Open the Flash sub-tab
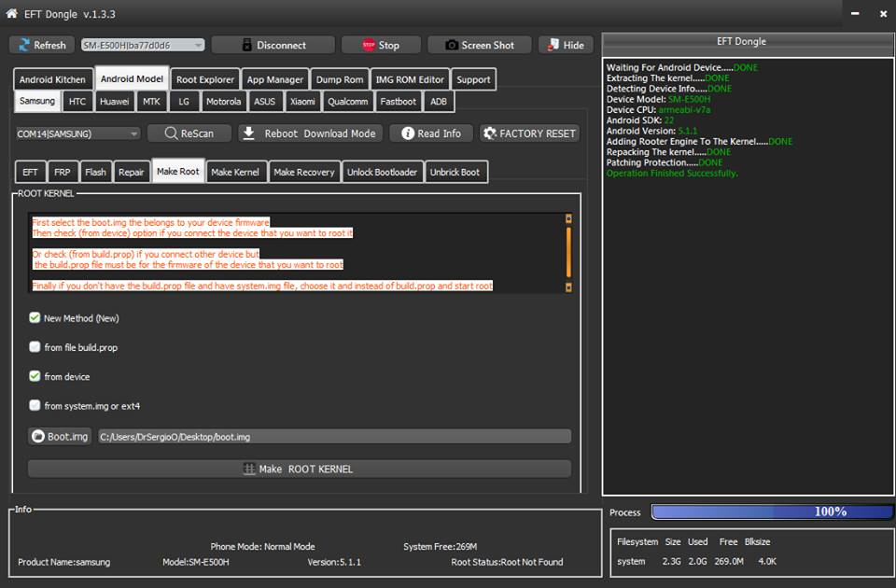896x588 pixels. [95, 172]
